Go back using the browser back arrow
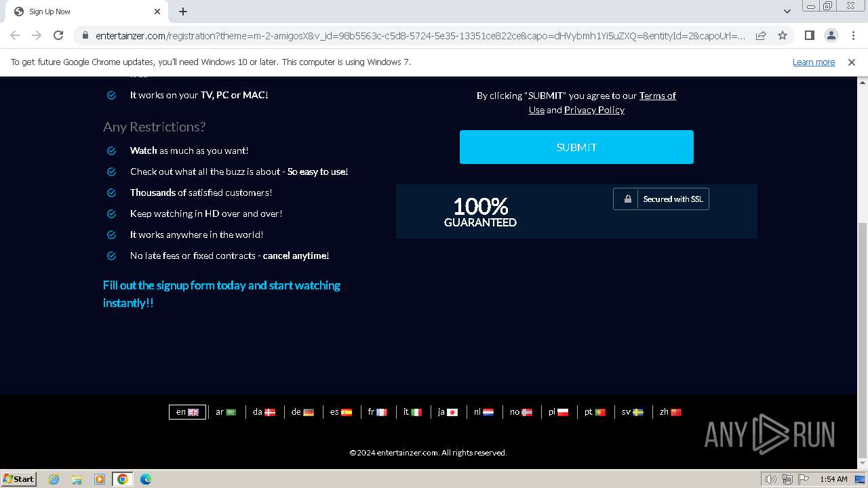The height and width of the screenshot is (488, 868). (15, 35)
